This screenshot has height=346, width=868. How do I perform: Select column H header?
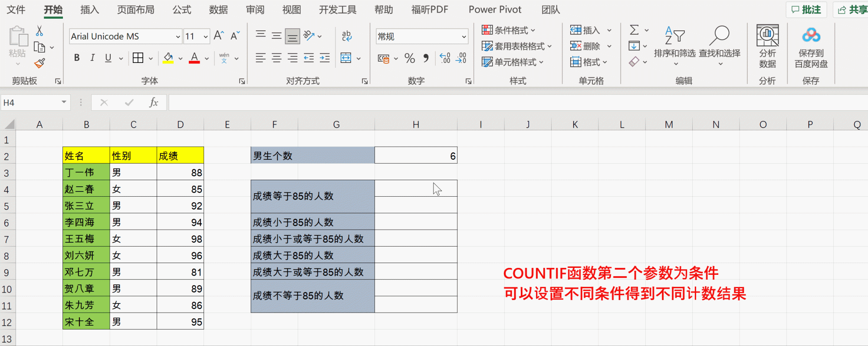pos(416,125)
